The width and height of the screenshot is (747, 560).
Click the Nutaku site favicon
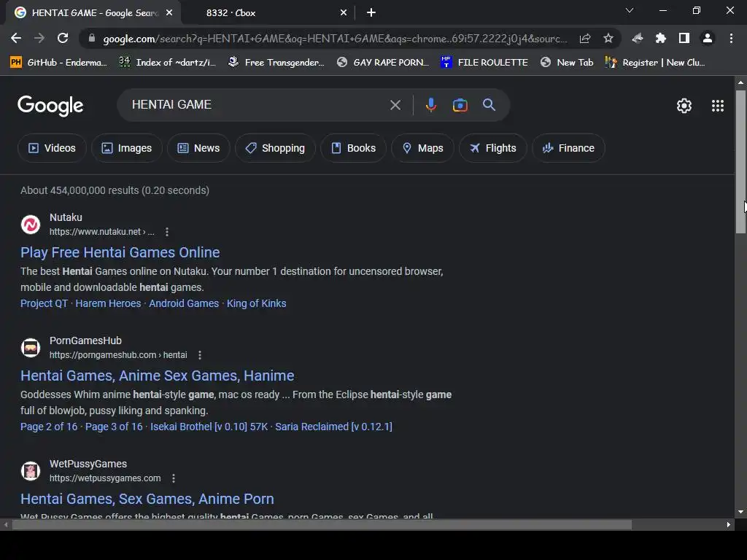[31, 225]
